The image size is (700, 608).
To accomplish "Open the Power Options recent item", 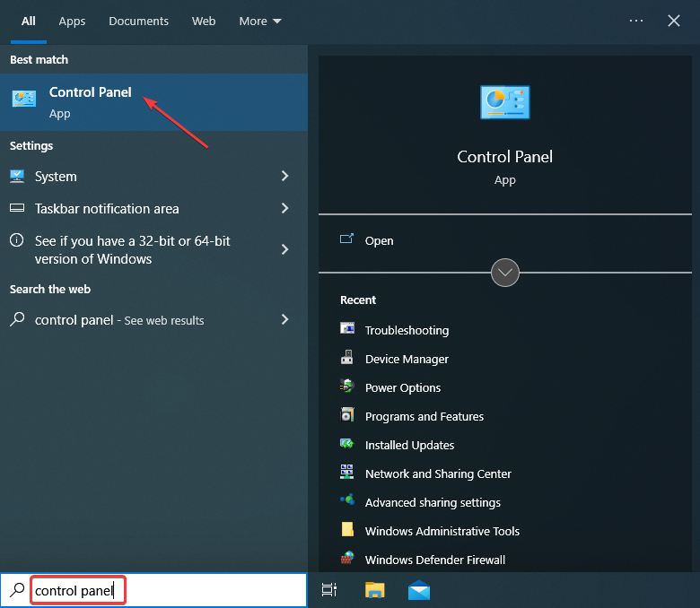I will click(403, 387).
